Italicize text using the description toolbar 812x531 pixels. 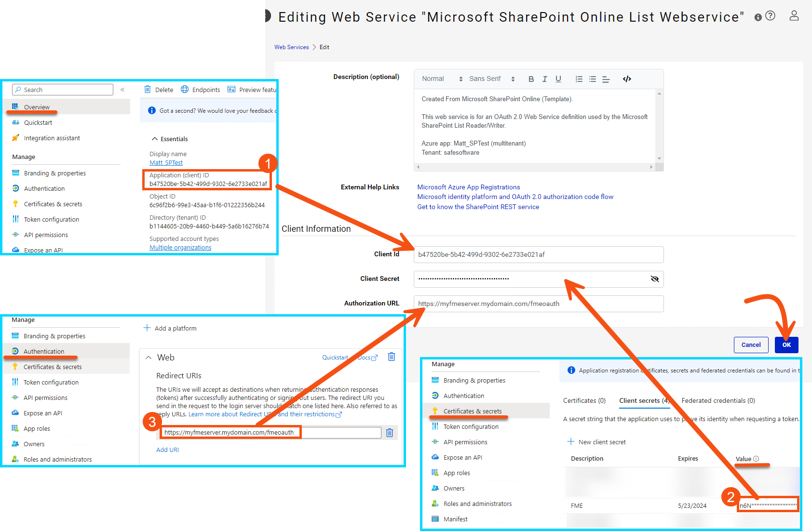(544, 79)
